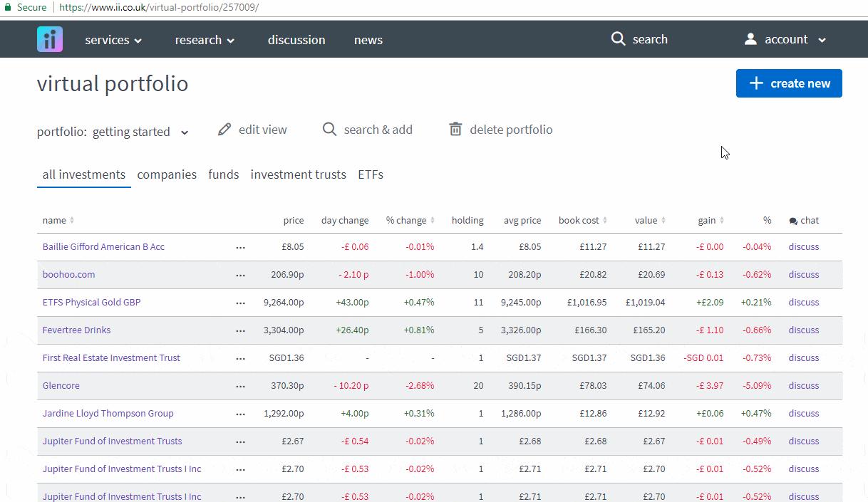Expand the research dropdown menu

point(205,40)
